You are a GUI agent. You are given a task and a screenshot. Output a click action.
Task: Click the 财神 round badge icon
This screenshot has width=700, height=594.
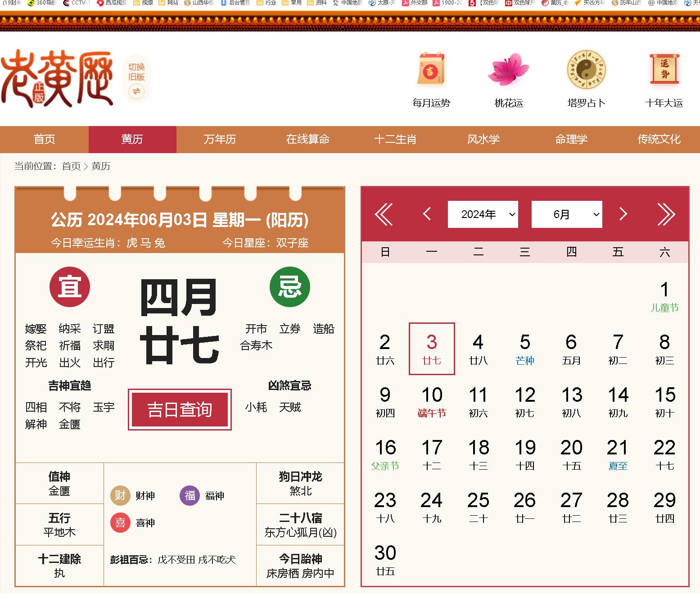click(120, 495)
